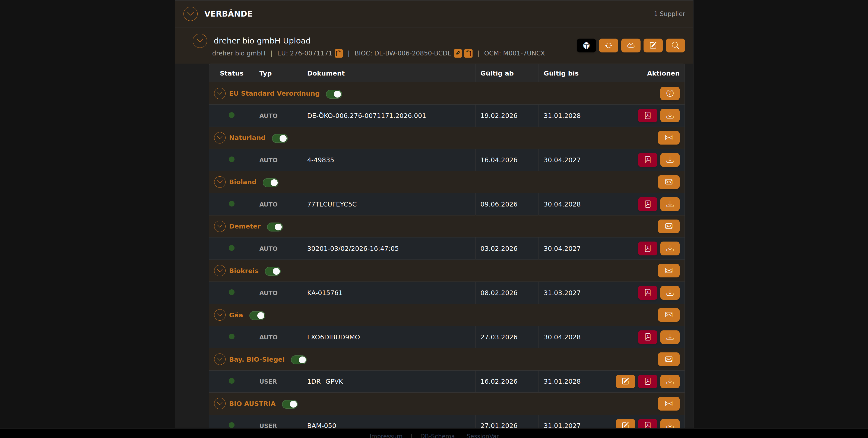Open PDF for document 4-49835

(647, 160)
